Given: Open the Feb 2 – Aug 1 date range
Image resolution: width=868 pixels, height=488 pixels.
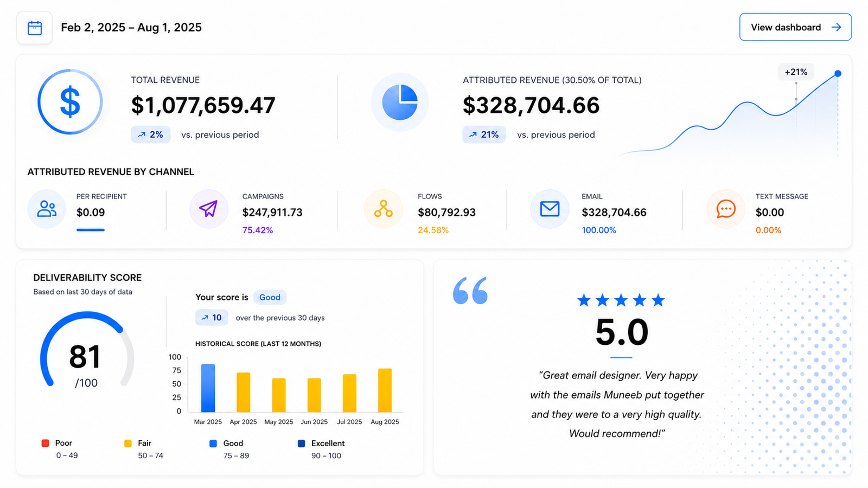Looking at the screenshot, I should [131, 28].
